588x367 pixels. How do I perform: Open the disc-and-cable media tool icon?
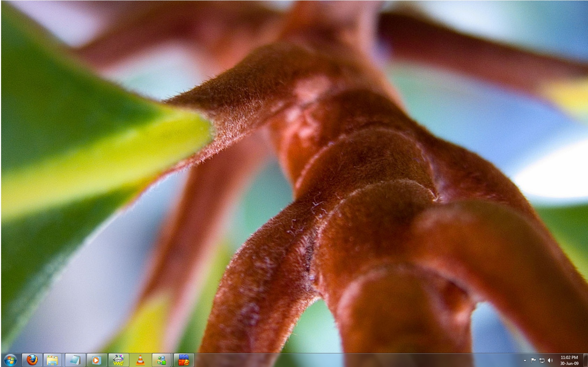[x=118, y=360]
